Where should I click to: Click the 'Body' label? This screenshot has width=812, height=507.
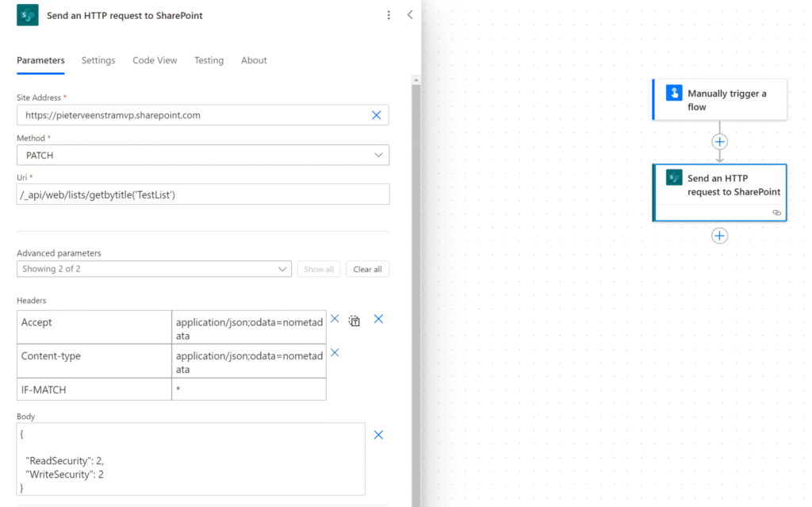[x=25, y=417]
